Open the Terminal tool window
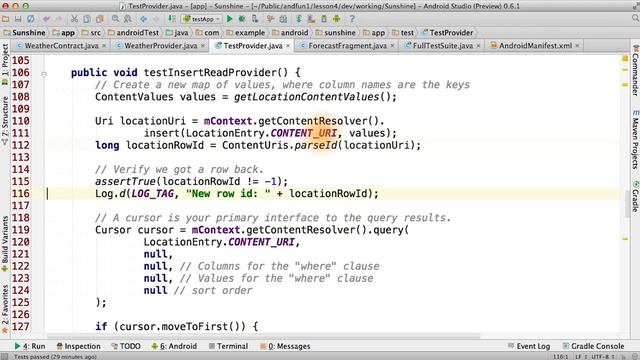This screenshot has width=640, height=360. click(228, 346)
